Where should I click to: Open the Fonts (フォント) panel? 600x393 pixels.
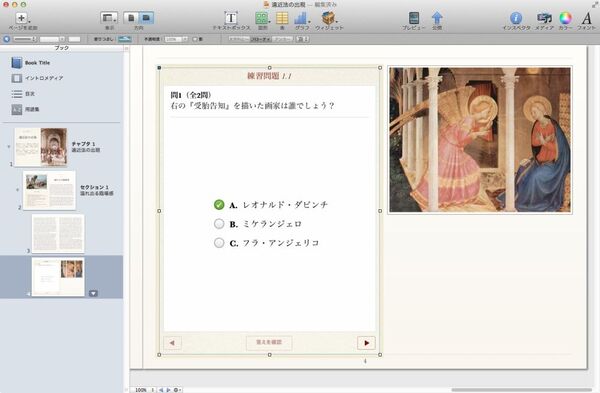[587, 18]
